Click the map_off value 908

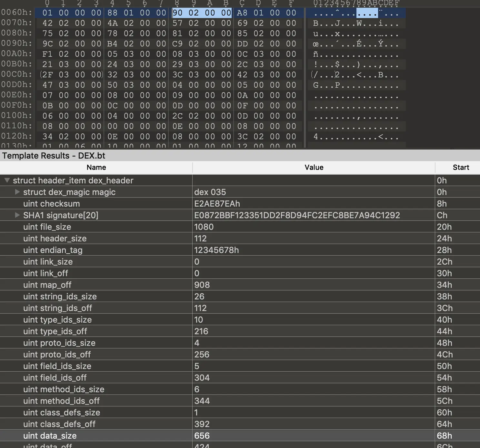point(202,285)
